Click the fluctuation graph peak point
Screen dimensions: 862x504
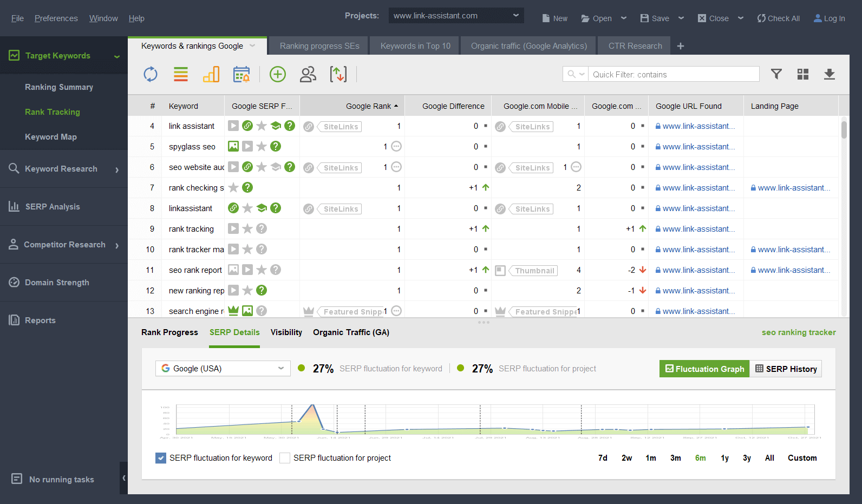click(312, 404)
